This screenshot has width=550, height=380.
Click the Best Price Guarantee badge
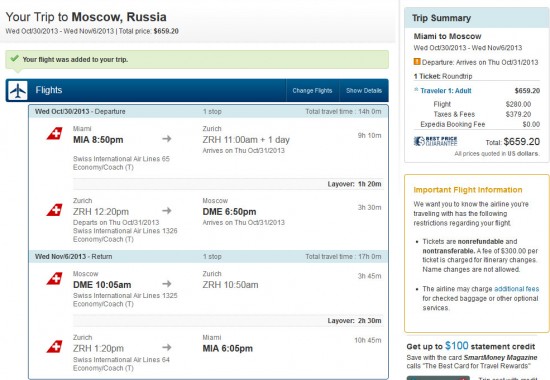click(435, 141)
